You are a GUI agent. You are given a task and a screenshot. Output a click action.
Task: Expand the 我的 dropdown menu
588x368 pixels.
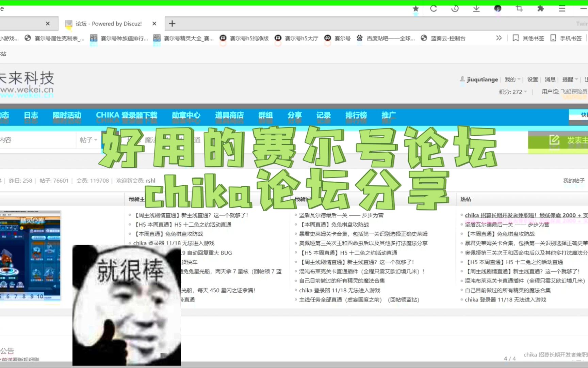pyautogui.click(x=512, y=79)
